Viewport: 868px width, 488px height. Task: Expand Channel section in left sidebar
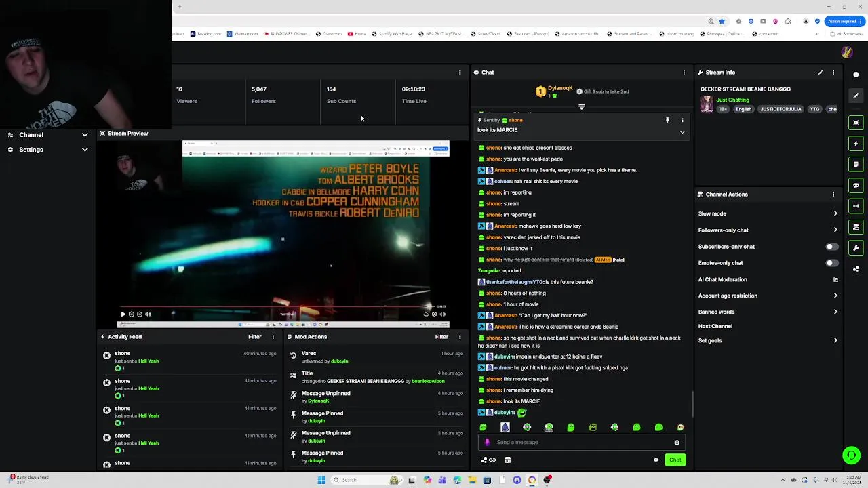click(47, 135)
